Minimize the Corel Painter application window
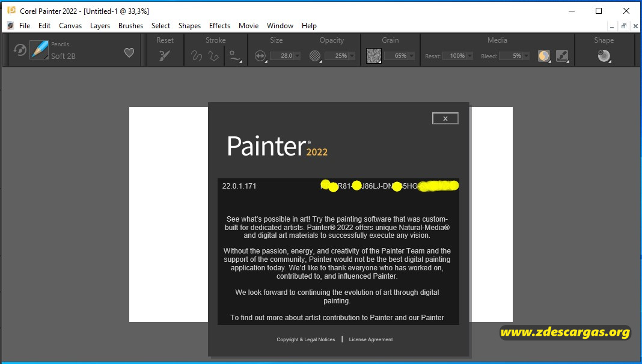 (571, 11)
